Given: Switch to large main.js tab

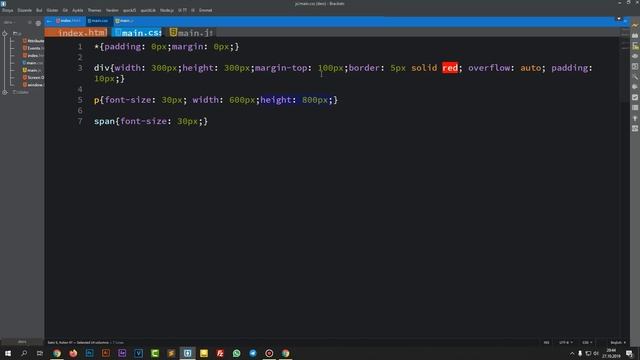Looking at the screenshot, I should tap(191, 33).
